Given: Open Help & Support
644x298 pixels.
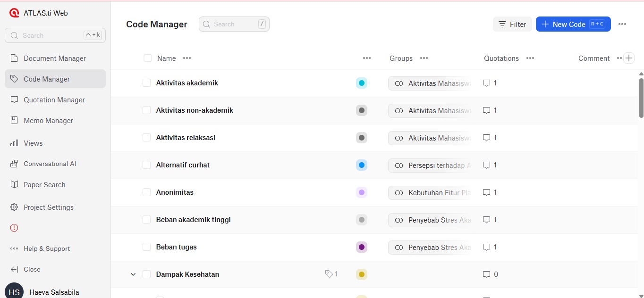Looking at the screenshot, I should point(55,249).
